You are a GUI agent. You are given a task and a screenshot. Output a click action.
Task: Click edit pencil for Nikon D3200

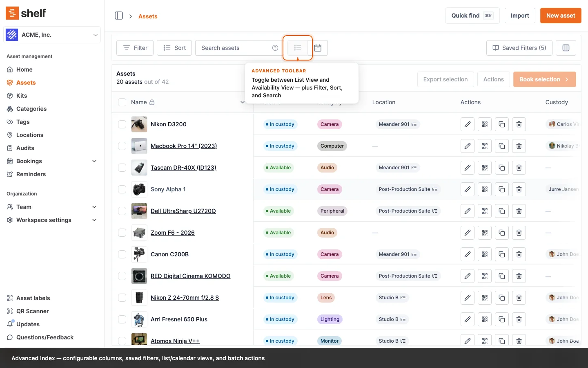coord(468,124)
